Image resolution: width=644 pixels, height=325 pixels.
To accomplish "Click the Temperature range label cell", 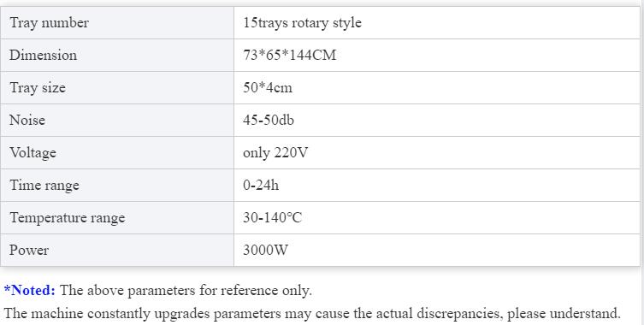I will [x=117, y=217].
